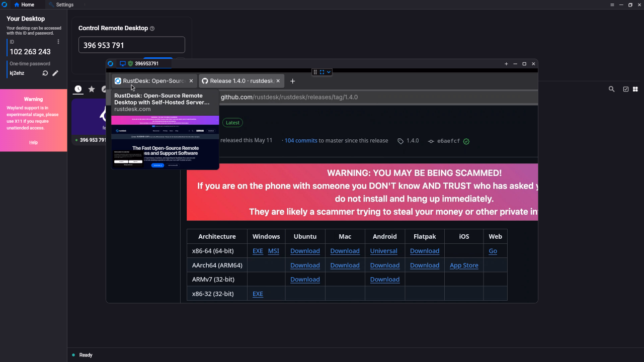The height and width of the screenshot is (362, 644).
Task: Open the remote toolbar drag handle icon
Action: pyautogui.click(x=315, y=72)
